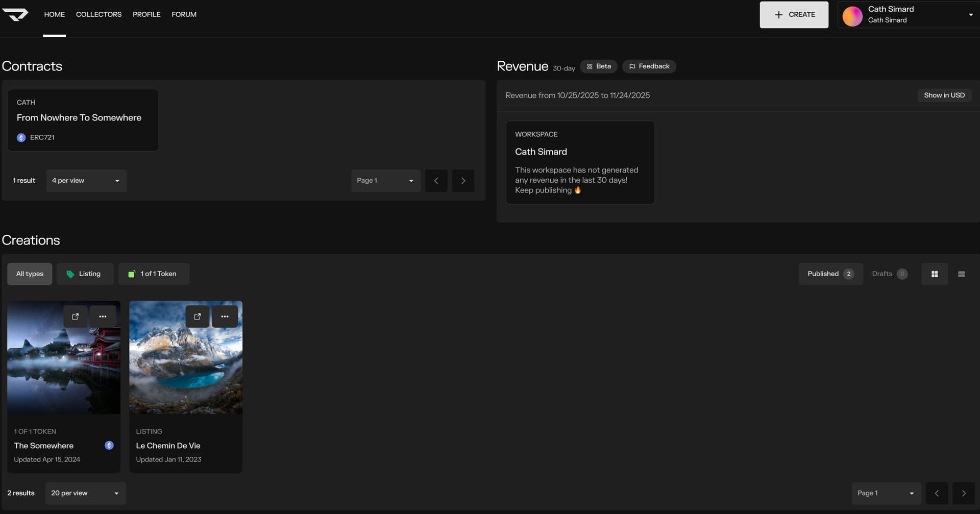Navigate to the Collectors menu item
Viewport: 980px width, 514px height.
tap(99, 15)
